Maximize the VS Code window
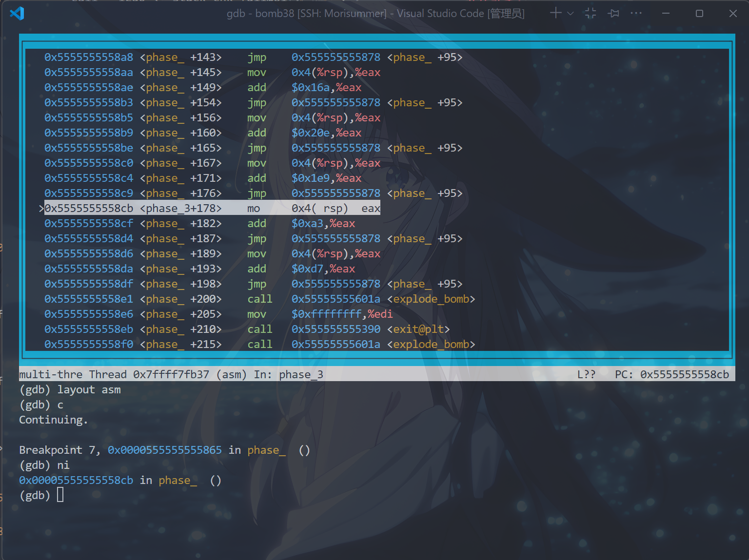 pos(699,13)
